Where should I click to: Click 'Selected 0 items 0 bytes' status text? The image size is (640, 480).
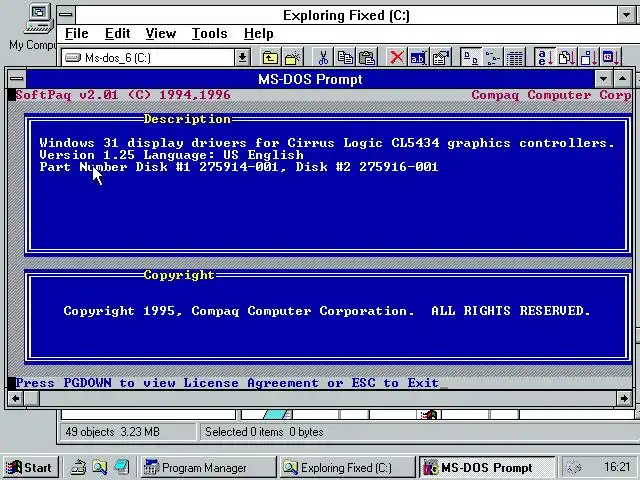point(264,432)
